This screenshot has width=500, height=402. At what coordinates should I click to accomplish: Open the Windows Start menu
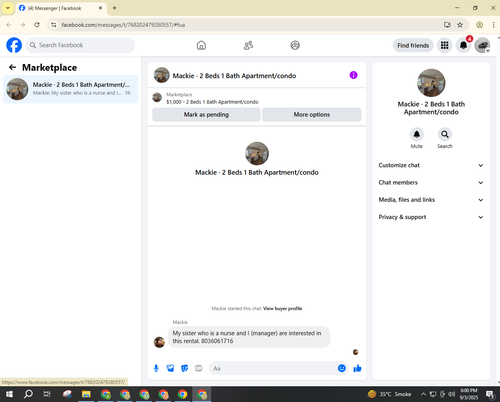click(9, 395)
